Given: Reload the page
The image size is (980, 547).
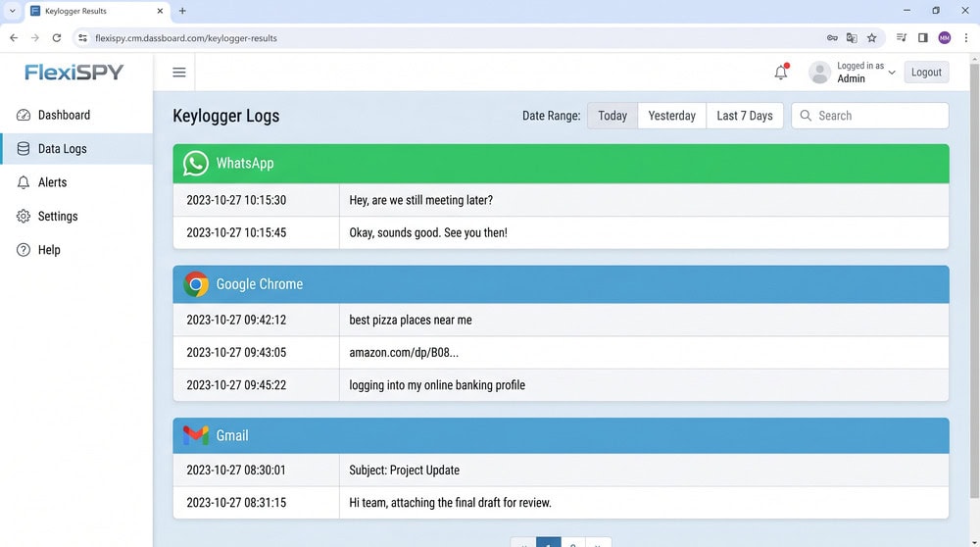Looking at the screenshot, I should (x=56, y=38).
